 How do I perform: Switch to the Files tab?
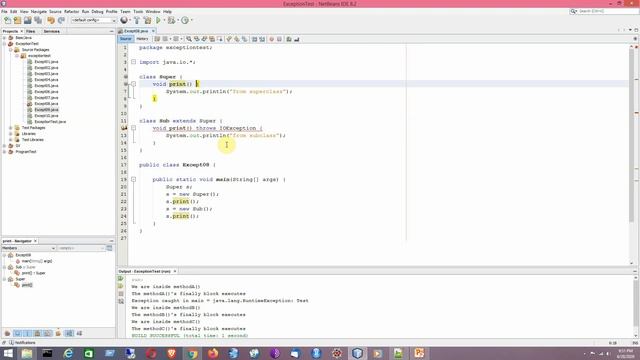31,31
